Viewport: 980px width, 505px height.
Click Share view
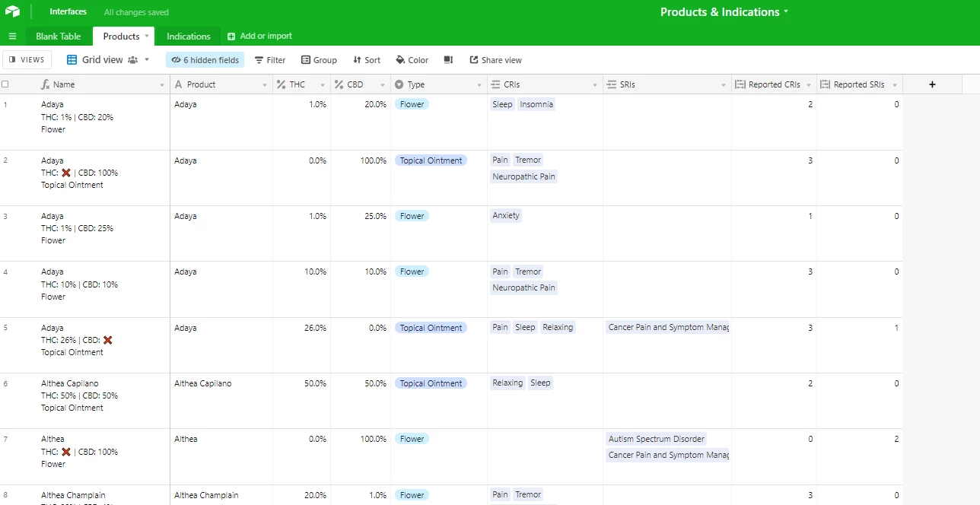tap(495, 60)
